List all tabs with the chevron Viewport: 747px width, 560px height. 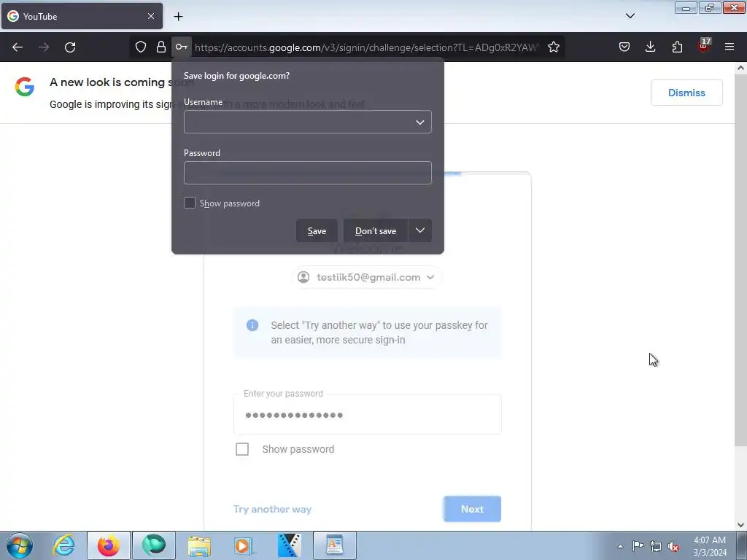630,16
